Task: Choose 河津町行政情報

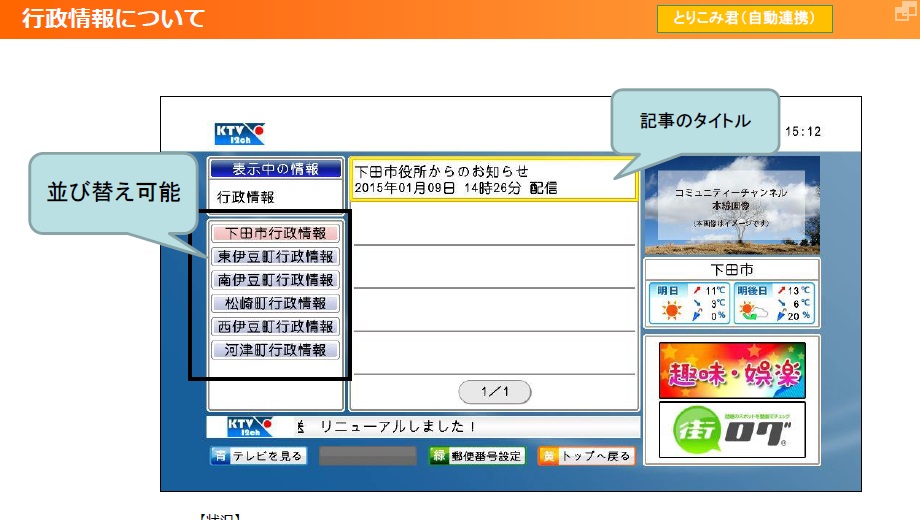Action: coord(276,350)
